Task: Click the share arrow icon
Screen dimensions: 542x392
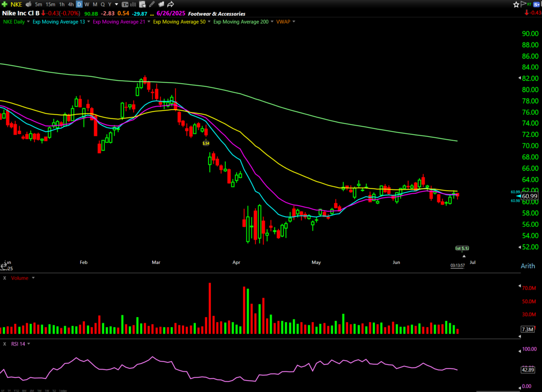Action: click(170, 4)
